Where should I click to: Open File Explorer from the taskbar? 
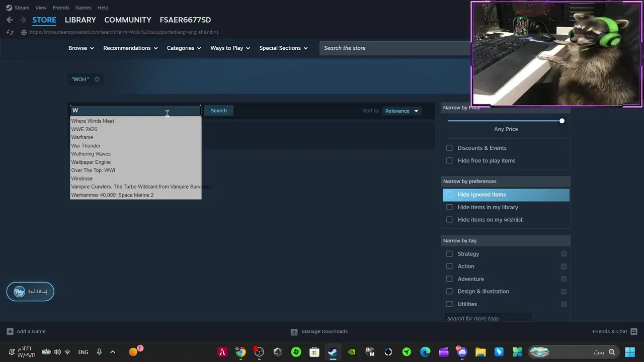coord(480,352)
